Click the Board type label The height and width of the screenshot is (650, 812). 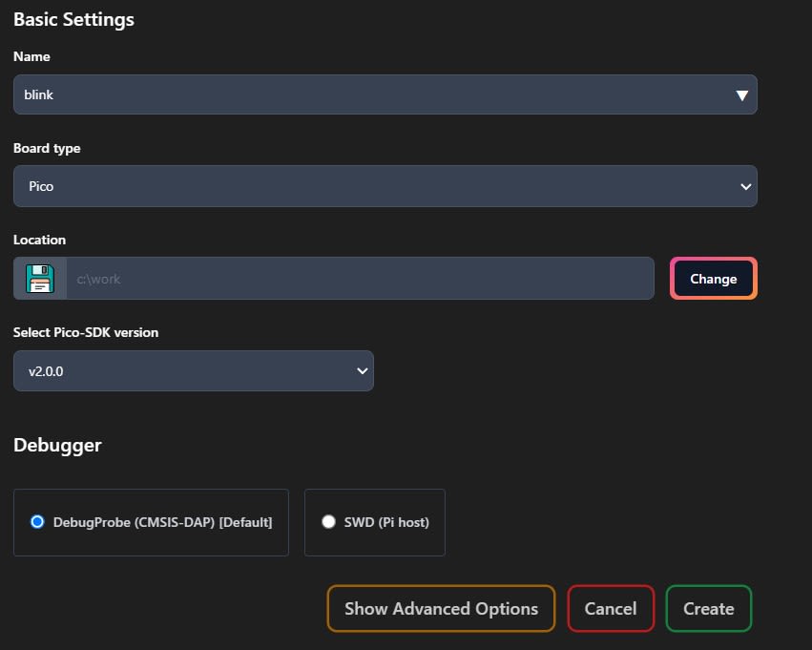47,149
